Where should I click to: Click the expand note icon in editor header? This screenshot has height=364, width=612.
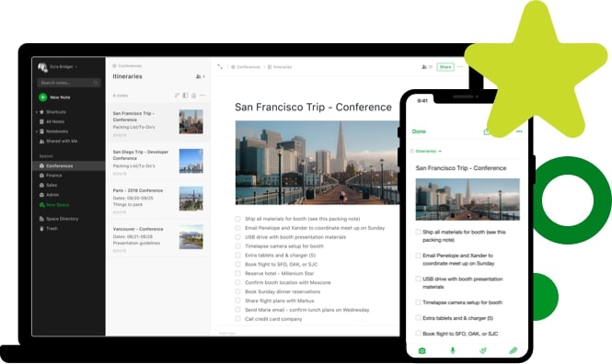tap(220, 67)
